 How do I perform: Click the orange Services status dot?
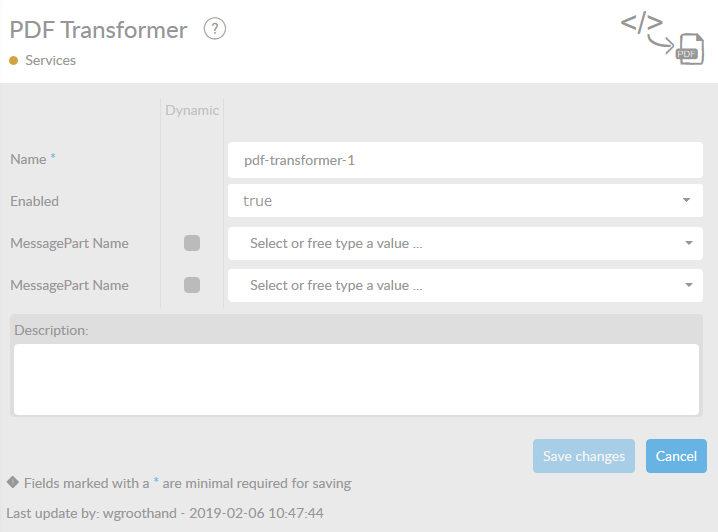(x=14, y=61)
